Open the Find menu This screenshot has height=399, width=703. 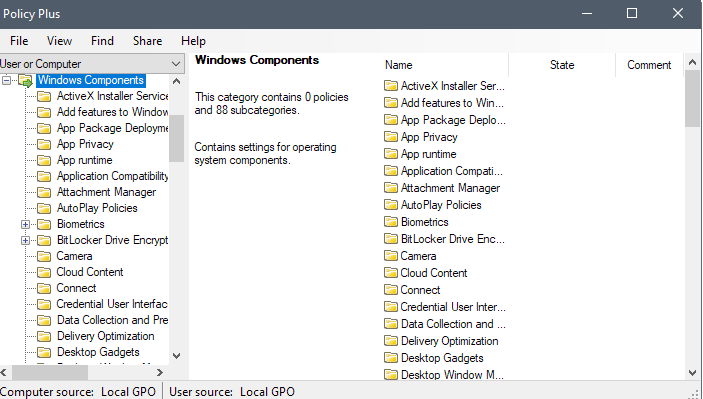pyautogui.click(x=102, y=41)
